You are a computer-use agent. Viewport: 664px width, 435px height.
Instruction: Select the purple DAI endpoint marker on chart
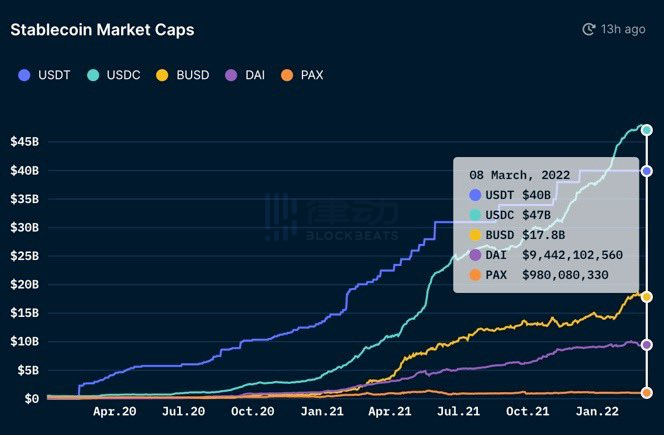point(647,345)
